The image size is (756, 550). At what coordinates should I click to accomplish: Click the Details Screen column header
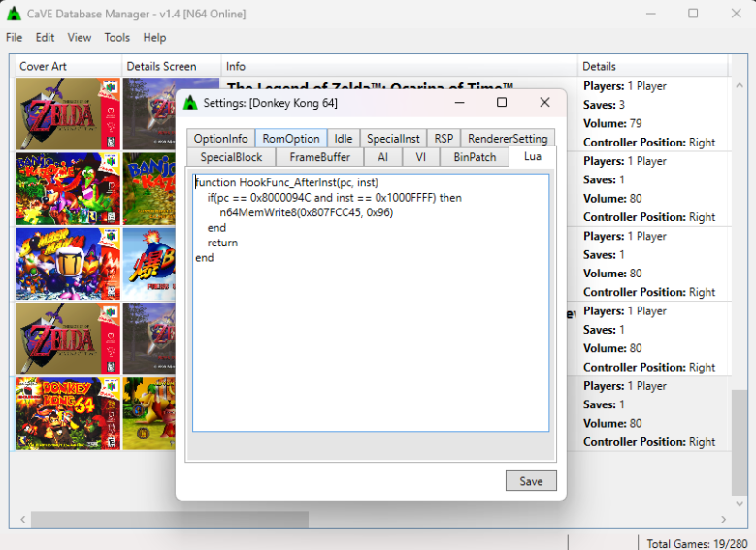pos(171,66)
